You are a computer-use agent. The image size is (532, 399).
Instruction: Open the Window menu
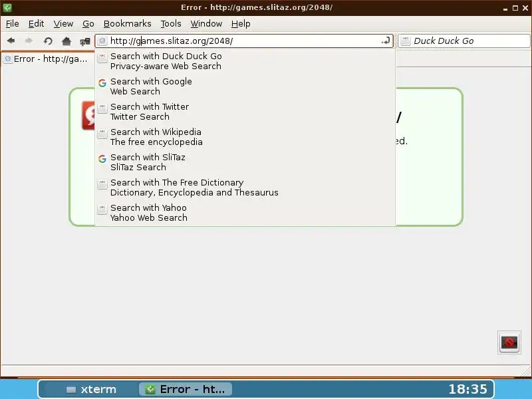(206, 24)
